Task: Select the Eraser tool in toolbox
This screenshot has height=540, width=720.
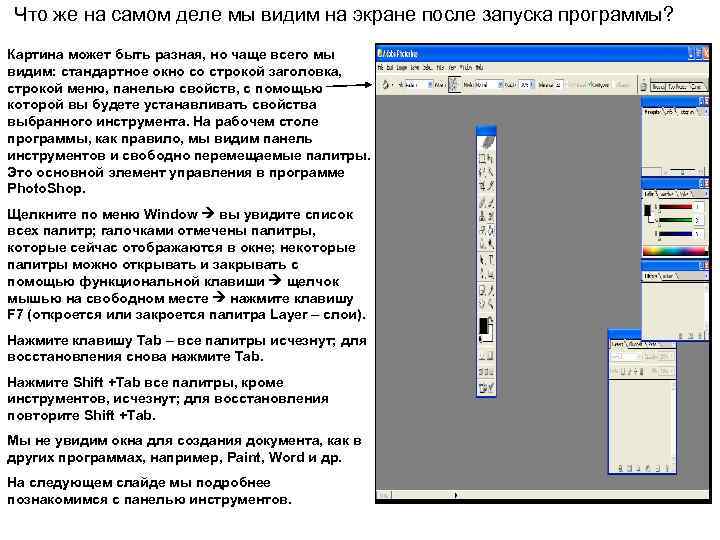Action: coord(482,229)
